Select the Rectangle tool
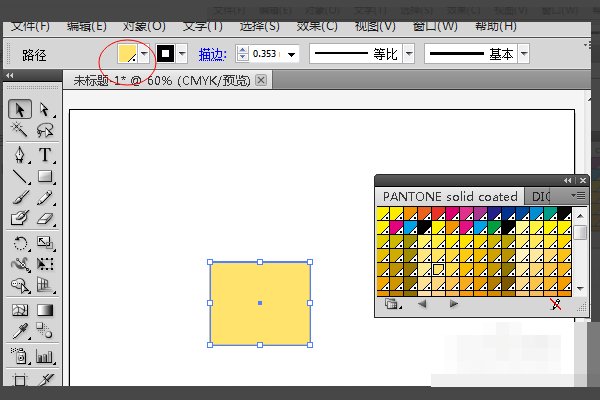600x400 pixels. click(x=45, y=177)
